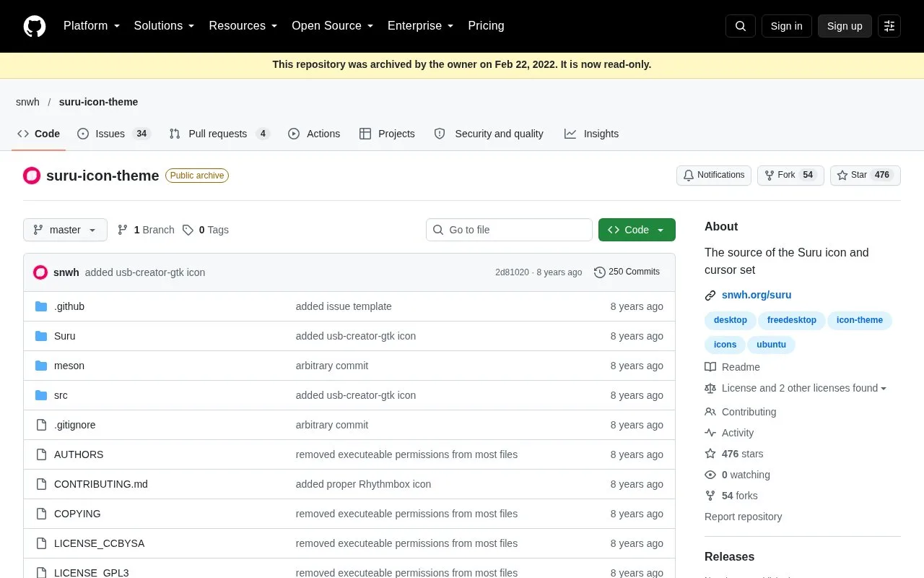This screenshot has width=924, height=578.
Task: Expand the Solutions menu
Action: tap(165, 26)
